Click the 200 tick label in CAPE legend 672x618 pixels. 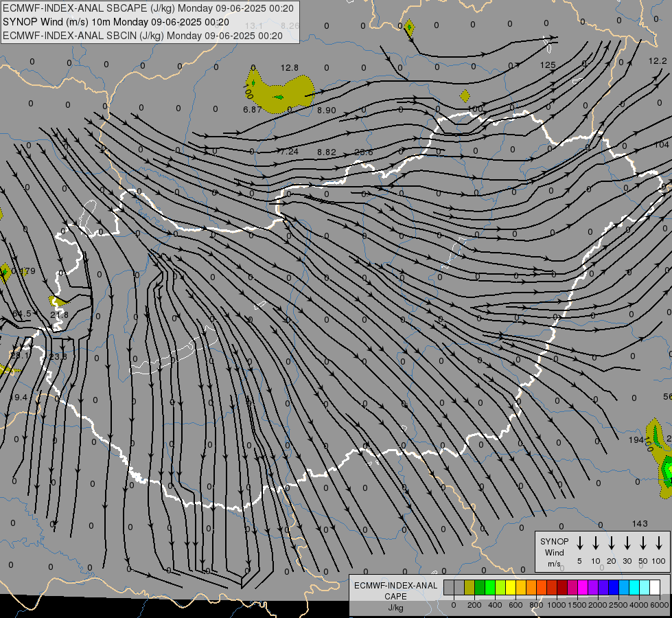tap(474, 605)
